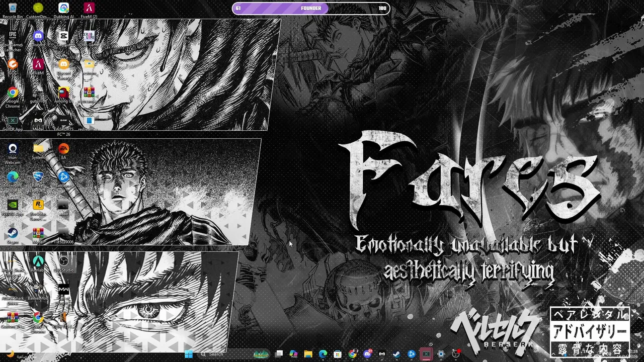Open the Battle.net desktop shortcut
Viewport: 644px width, 362px height.
point(63,179)
